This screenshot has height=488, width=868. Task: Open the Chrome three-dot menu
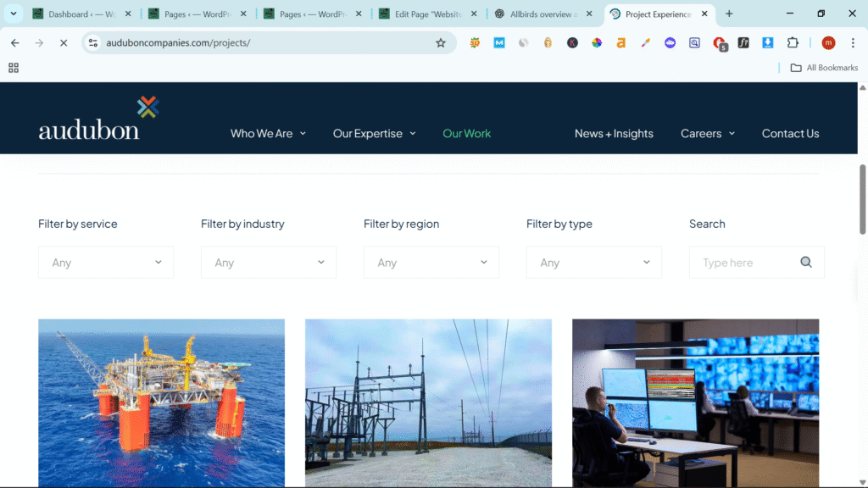853,43
